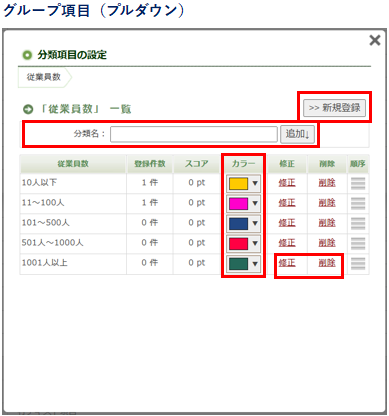Click the スコア column header
The image size is (389, 416).
click(197, 164)
